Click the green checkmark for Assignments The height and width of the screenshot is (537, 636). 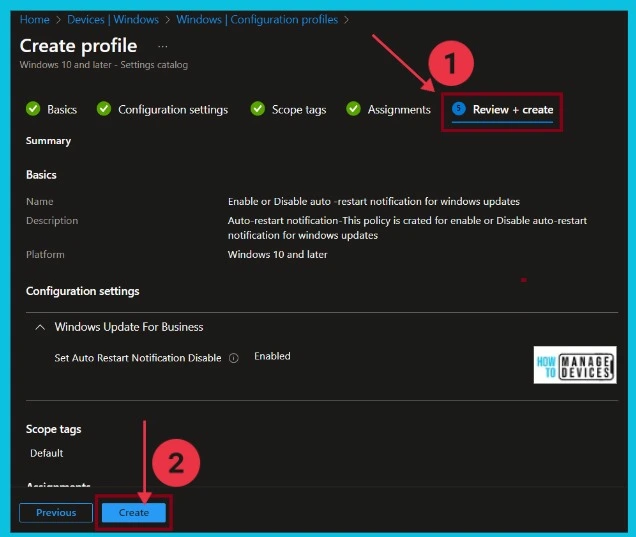coord(353,109)
